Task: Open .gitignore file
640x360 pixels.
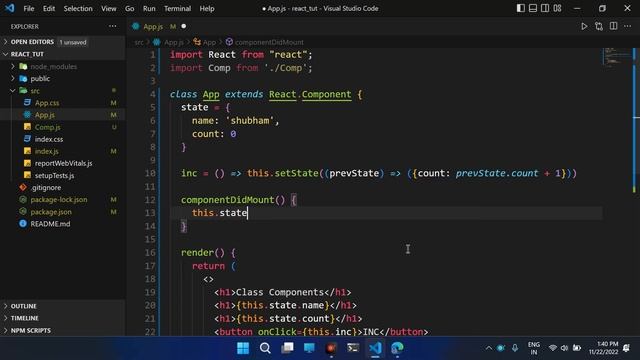Action: [45, 187]
